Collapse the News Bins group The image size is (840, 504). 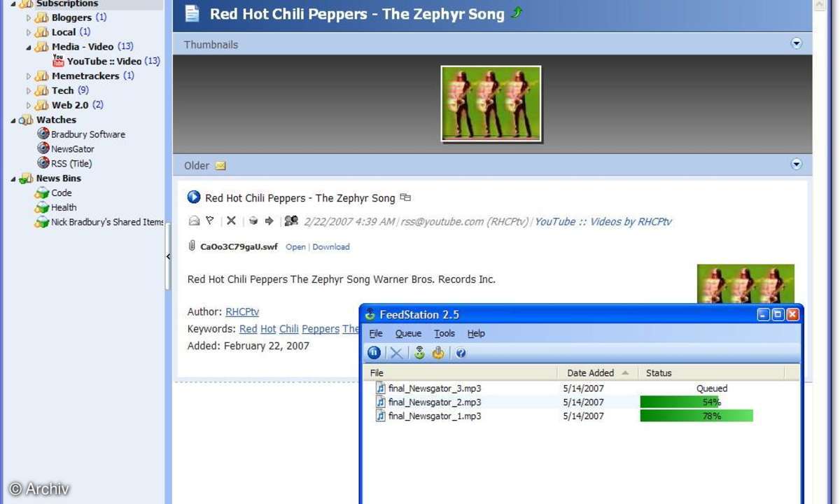click(x=13, y=178)
